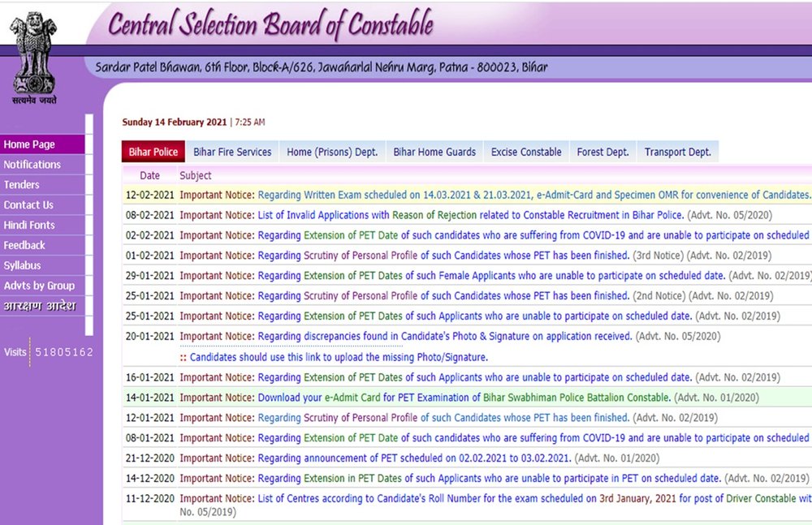Viewport: 812px width, 525px height.
Task: Open the Driver Constable centres list notice
Action: [x=534, y=498]
